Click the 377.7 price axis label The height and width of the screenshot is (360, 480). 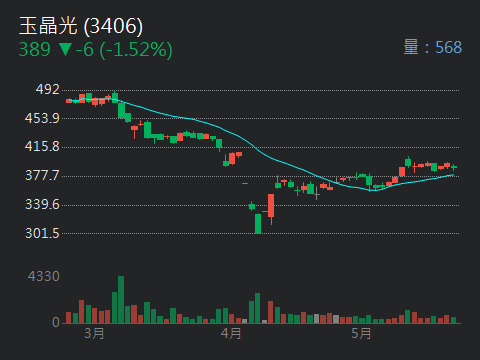click(x=42, y=175)
